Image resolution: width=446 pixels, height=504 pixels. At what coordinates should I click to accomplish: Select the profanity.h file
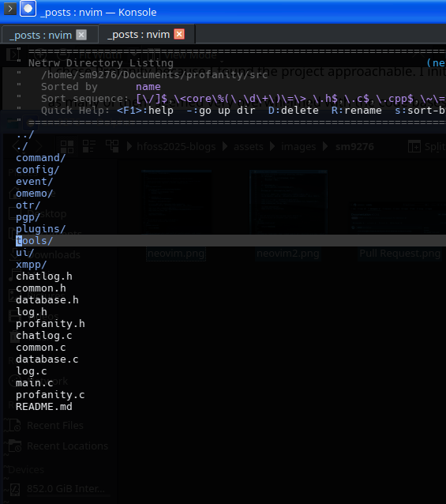click(x=51, y=324)
